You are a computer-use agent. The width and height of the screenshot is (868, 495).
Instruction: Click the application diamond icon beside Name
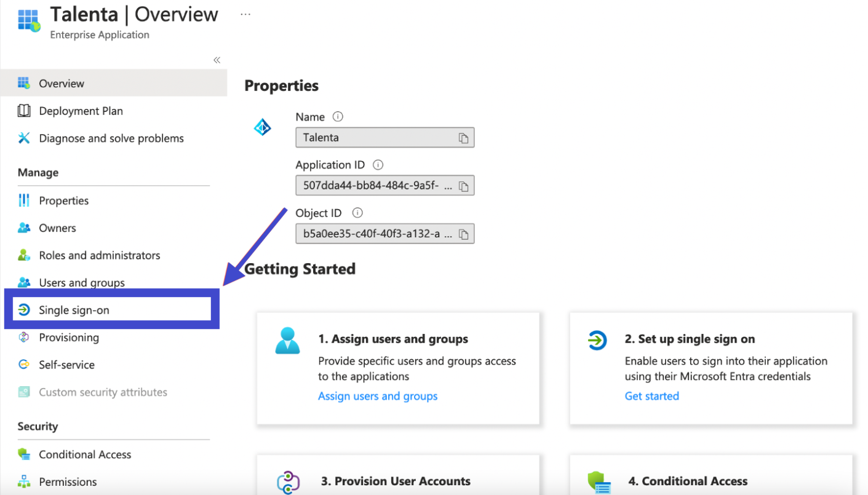263,127
